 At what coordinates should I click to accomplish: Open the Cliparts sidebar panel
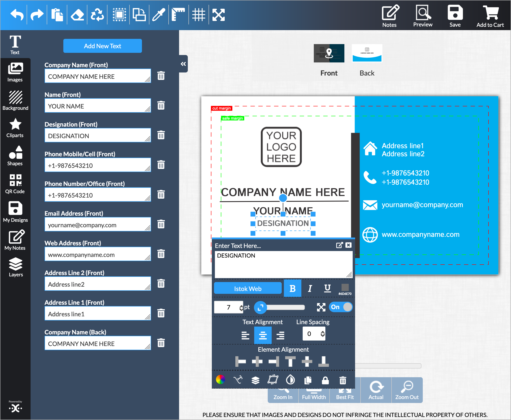tap(15, 128)
